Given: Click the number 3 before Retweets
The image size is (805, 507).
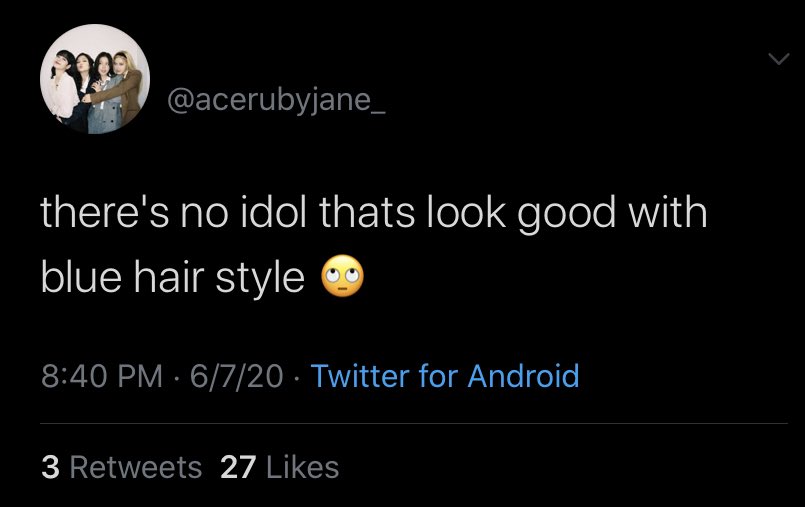Looking at the screenshot, I should (50, 467).
